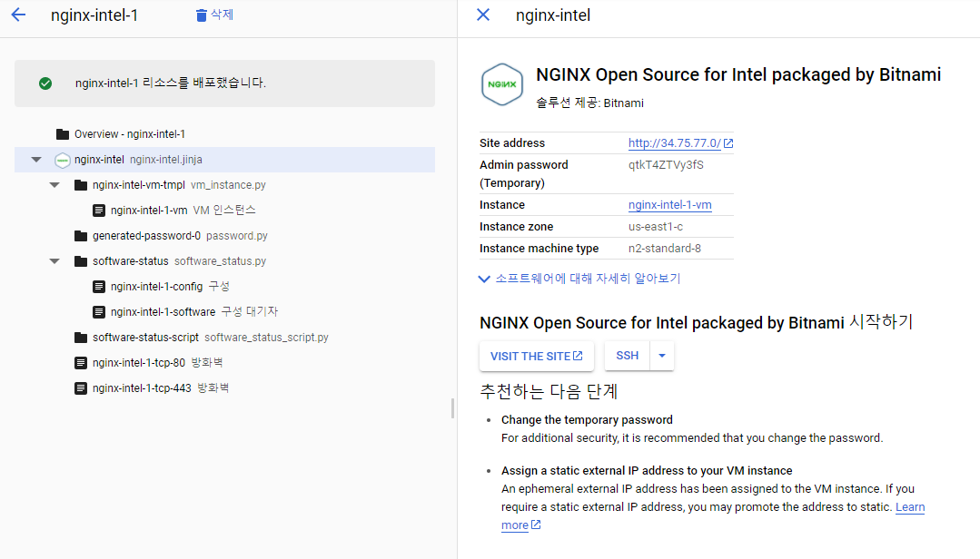Select nginx-intel-1-config 구성 row
Screen dimensions: 980x559
224,287
